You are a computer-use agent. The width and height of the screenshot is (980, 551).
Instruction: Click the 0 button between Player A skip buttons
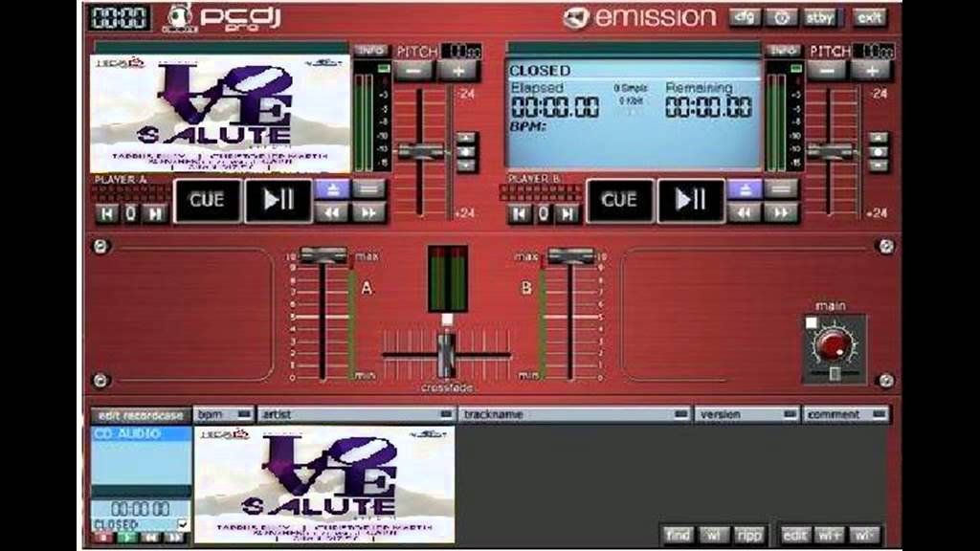(130, 213)
